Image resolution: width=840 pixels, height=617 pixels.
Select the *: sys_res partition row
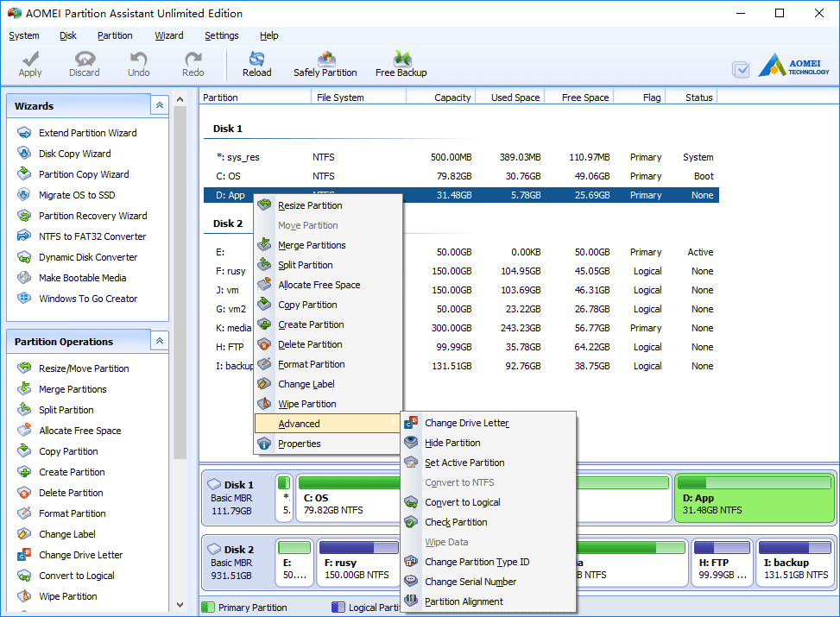pos(461,157)
